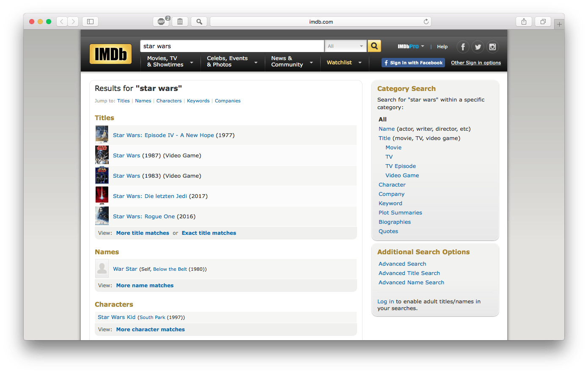This screenshot has width=588, height=374.
Task: Open the News & Community menu
Action: tap(291, 62)
